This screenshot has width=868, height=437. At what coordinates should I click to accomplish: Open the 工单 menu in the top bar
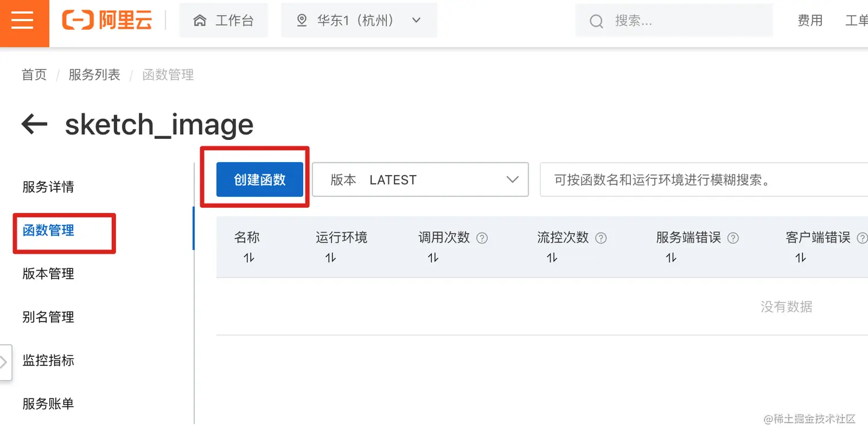pos(857,21)
